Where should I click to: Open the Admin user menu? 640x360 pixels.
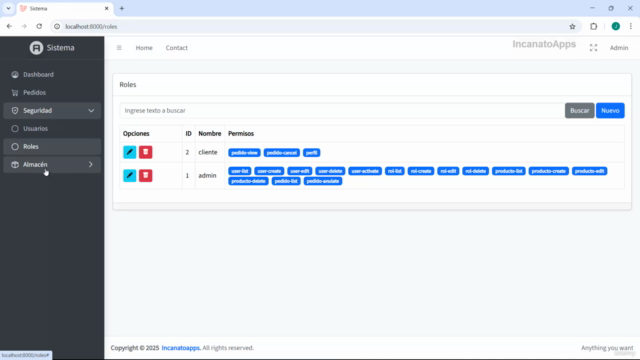coord(619,48)
